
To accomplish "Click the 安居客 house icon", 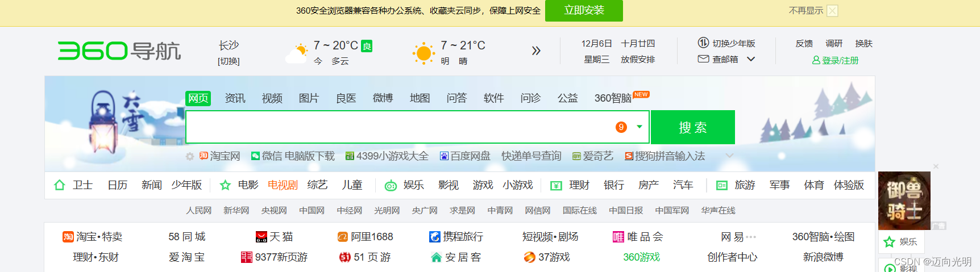I will click(x=436, y=258).
